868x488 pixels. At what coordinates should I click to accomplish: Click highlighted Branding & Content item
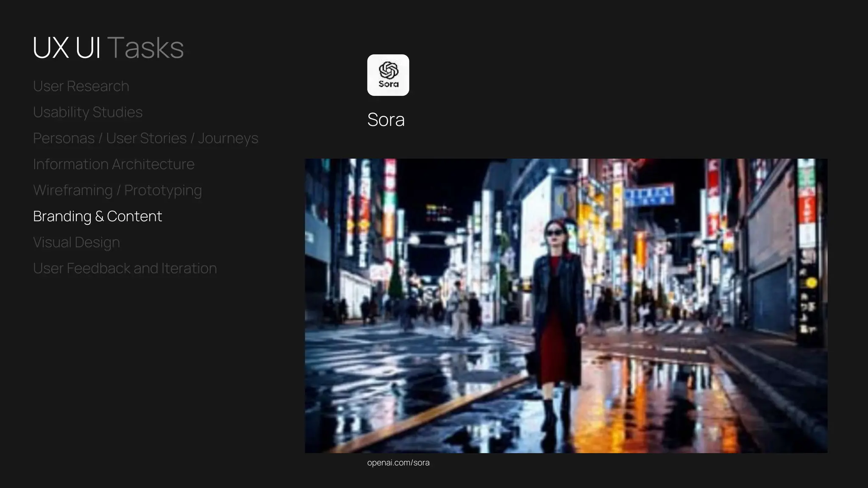pyautogui.click(x=97, y=216)
